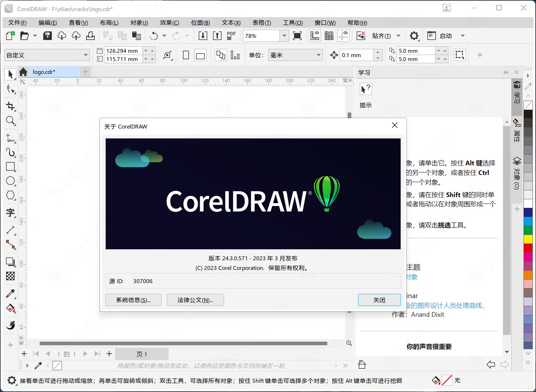
Task: Select the Drop Shadow tool
Action: pos(10,262)
